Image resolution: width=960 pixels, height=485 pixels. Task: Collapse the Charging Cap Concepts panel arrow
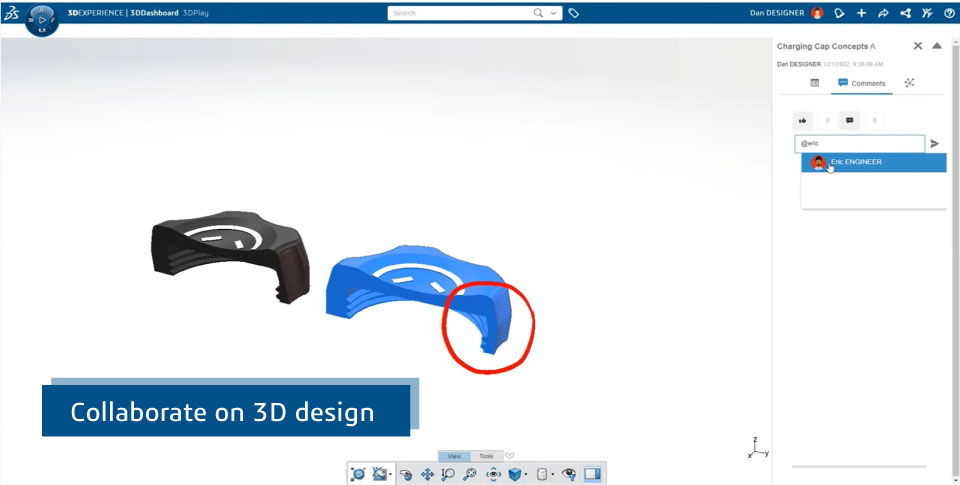click(937, 46)
